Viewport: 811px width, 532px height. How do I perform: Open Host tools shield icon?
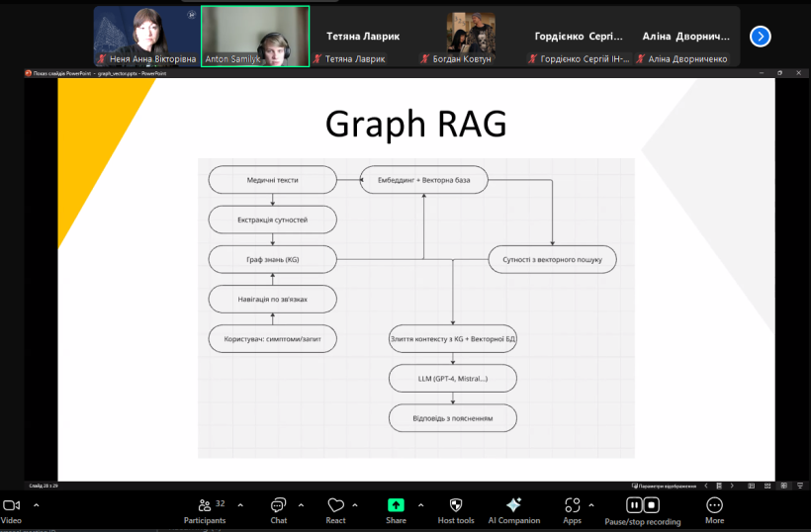pos(455,505)
